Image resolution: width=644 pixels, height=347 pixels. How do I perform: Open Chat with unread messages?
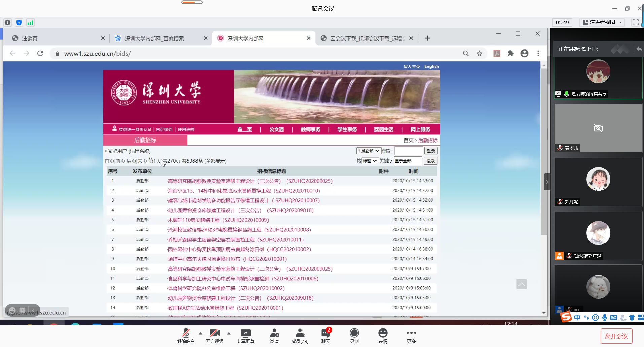(325, 334)
